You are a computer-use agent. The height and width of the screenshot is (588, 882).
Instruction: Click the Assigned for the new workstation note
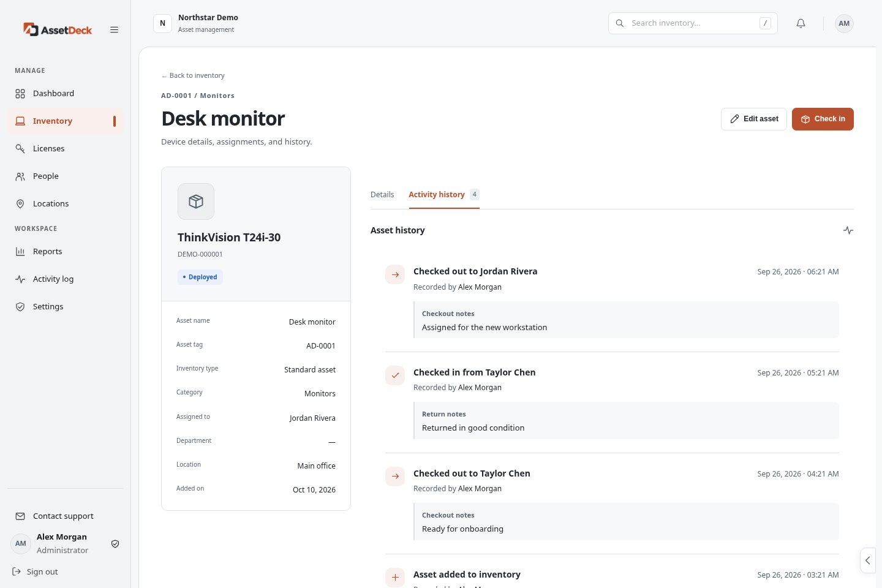tap(484, 328)
